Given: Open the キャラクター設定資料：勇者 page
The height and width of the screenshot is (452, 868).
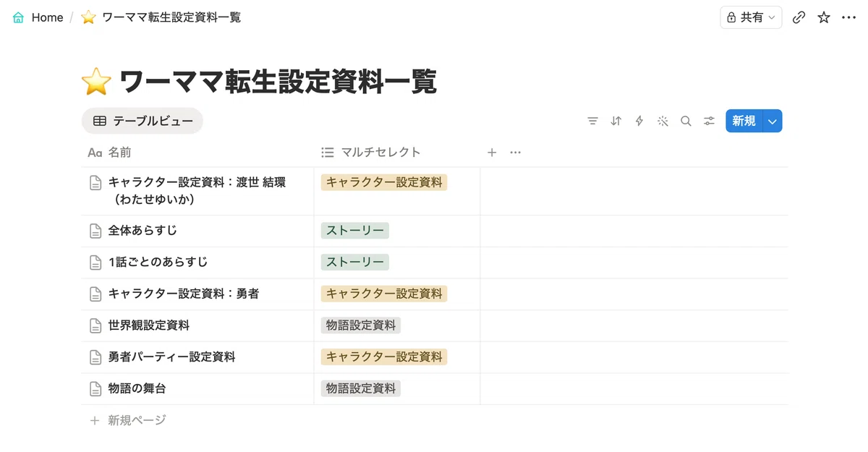Looking at the screenshot, I should point(184,294).
